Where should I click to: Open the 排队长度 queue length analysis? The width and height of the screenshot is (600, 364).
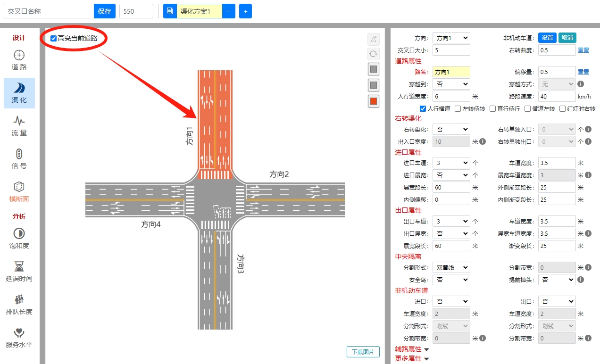19,305
